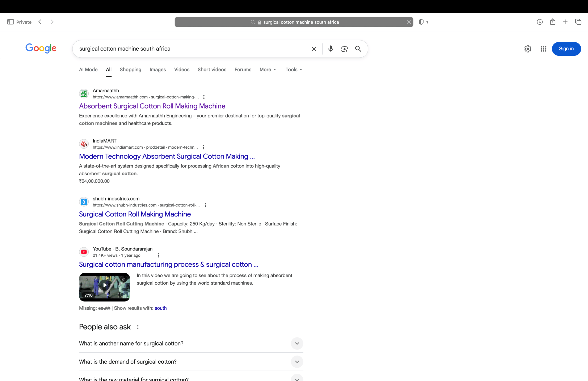Expand 'What is another name for surgical cotton?'

297,343
